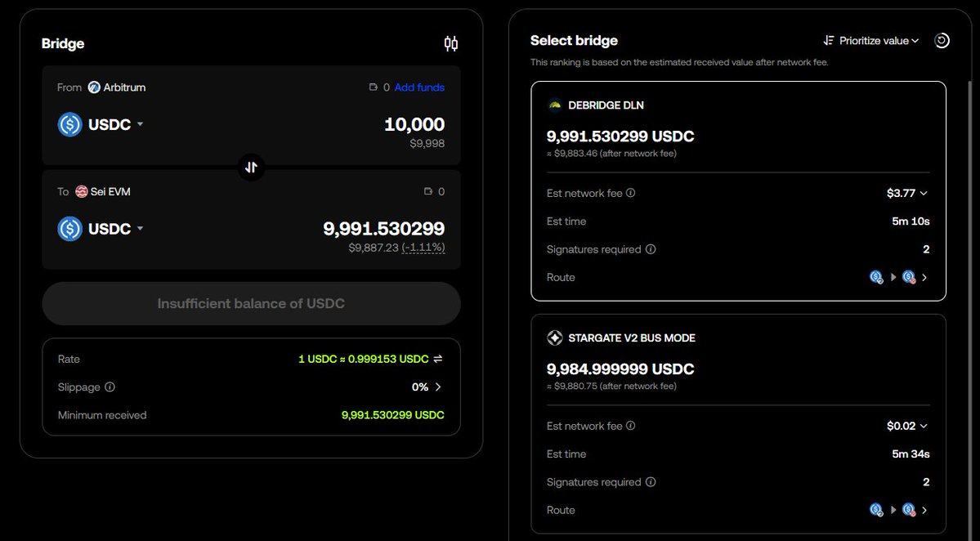Screen dimensions: 980x541
Task: Click the Sei EVM network logo
Action: (81, 192)
